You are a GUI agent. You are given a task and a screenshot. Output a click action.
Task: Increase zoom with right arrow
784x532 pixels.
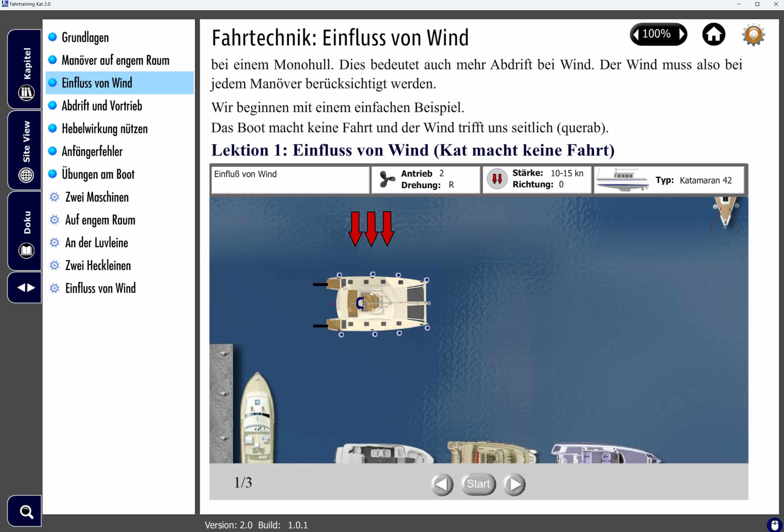(x=682, y=34)
